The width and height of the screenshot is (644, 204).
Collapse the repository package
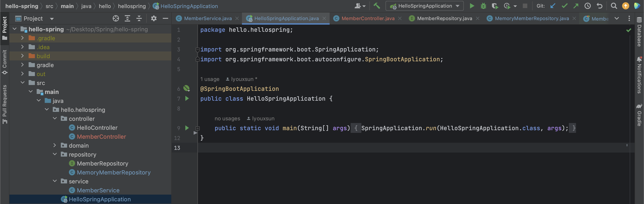click(55, 154)
